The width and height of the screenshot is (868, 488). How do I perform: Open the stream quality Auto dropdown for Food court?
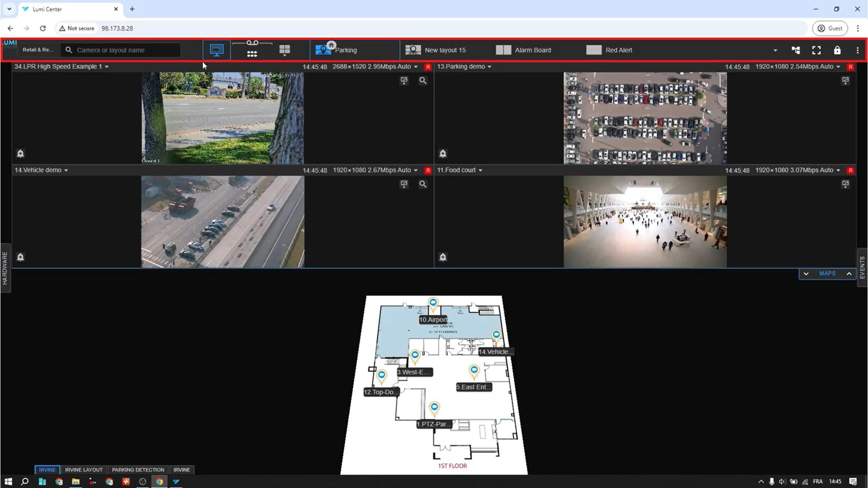(838, 171)
